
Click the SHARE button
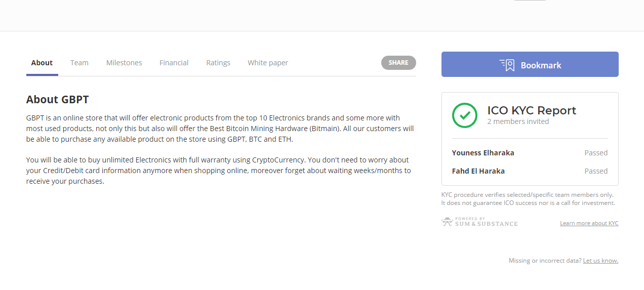pyautogui.click(x=398, y=63)
